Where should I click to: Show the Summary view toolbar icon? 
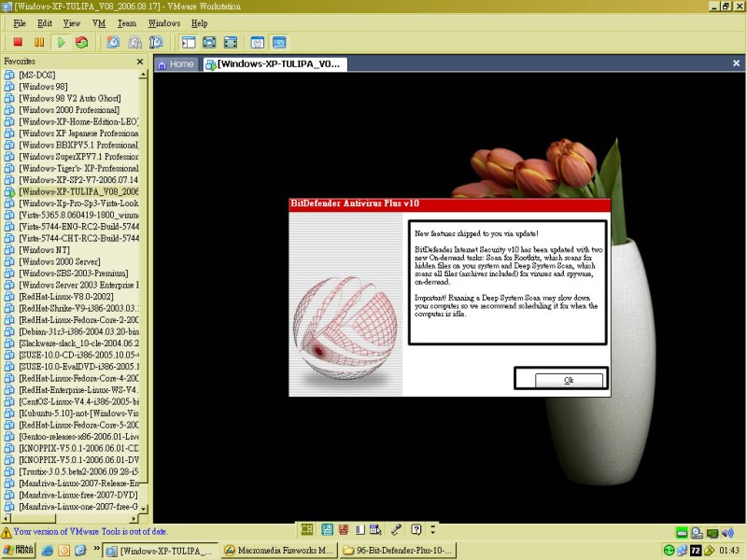click(258, 42)
